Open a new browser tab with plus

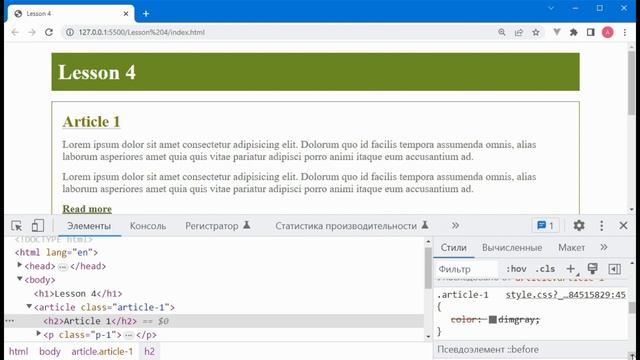[146, 13]
